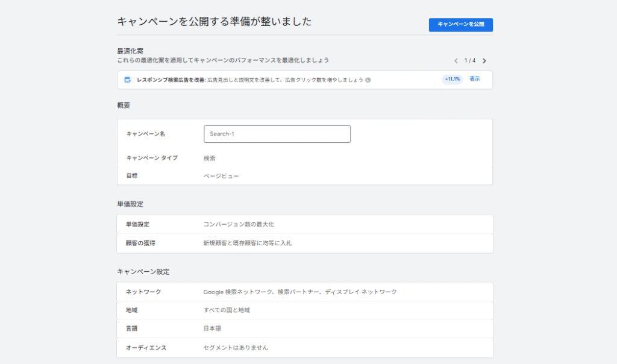Screen dimensions: 617x364
Task: Select the Search-1 campaign name field
Action: [277, 134]
